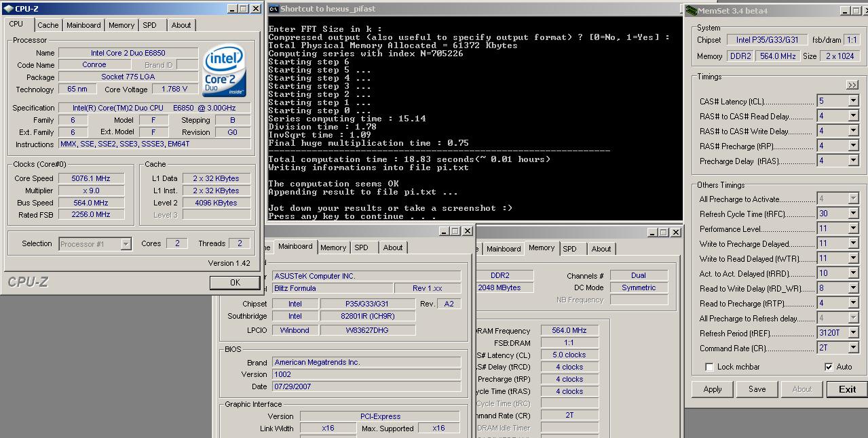Click the Southbridge 82801IR (ICH9R) field
868x438 pixels.
tap(367, 316)
